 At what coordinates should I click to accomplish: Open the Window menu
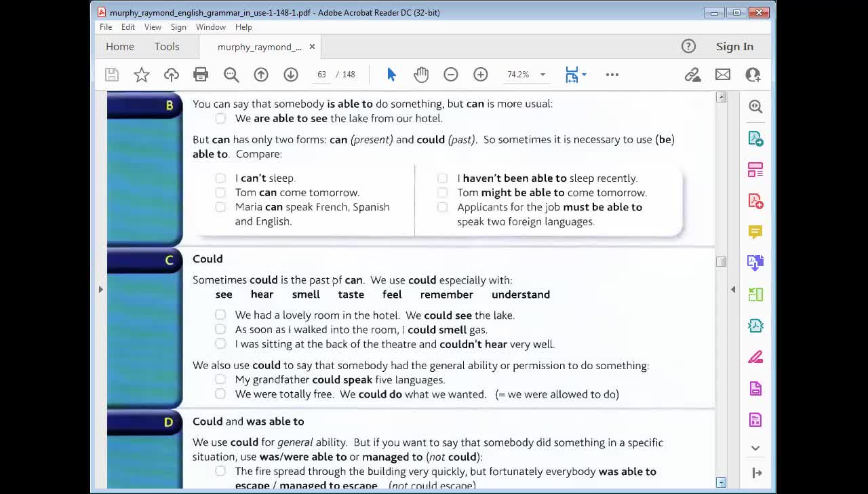coord(211,27)
